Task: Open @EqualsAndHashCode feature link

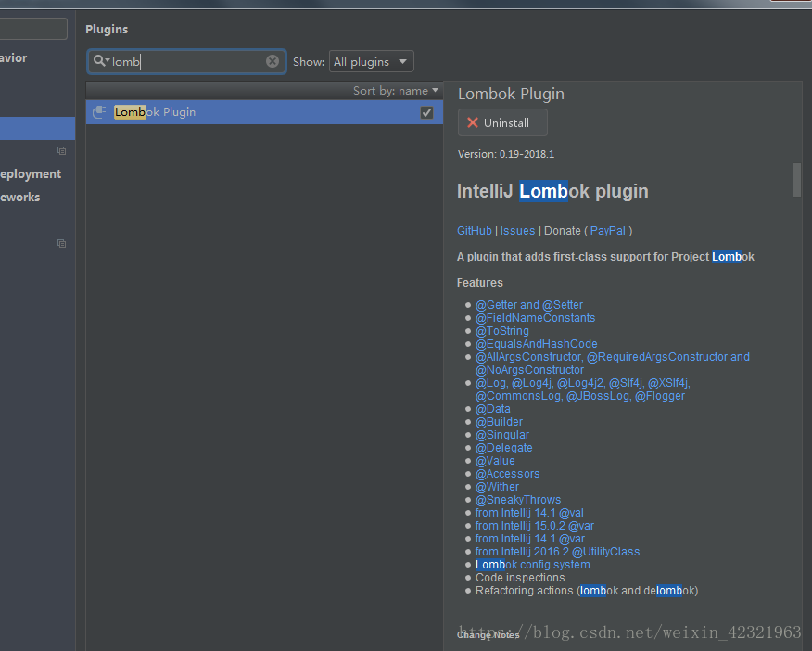Action: (537, 344)
